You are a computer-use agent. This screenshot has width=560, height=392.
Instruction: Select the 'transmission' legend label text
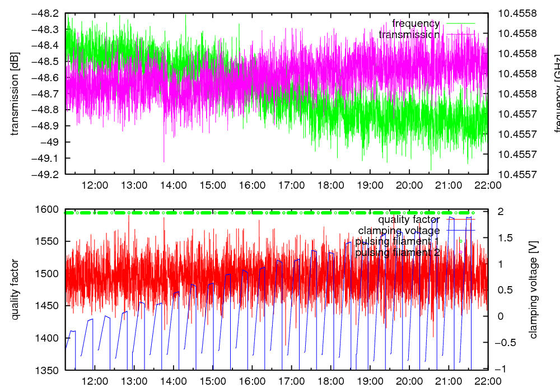point(409,35)
